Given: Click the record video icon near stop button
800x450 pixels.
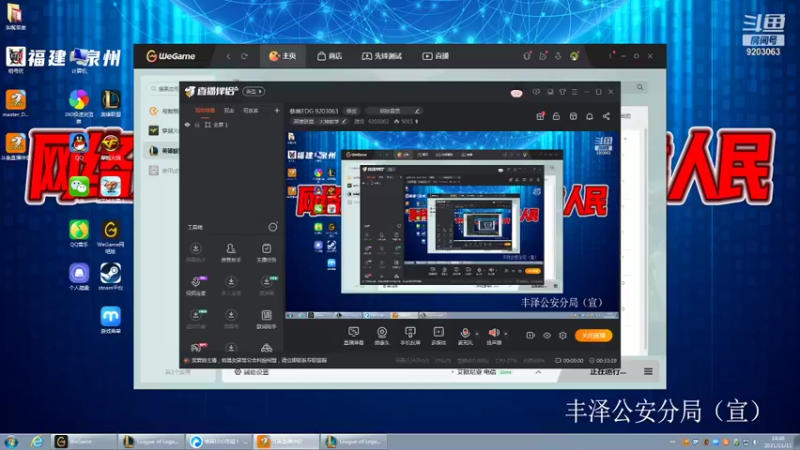Looking at the screenshot, I should (x=531, y=336).
